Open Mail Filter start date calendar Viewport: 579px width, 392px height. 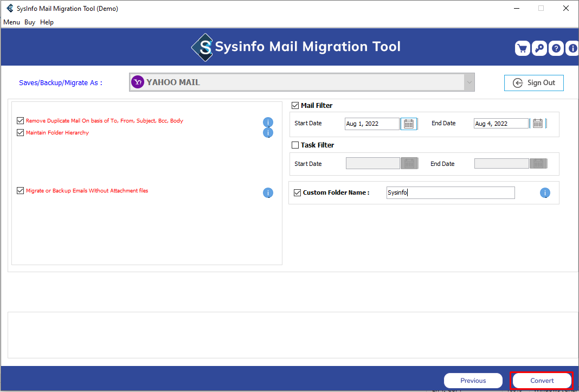(x=409, y=124)
